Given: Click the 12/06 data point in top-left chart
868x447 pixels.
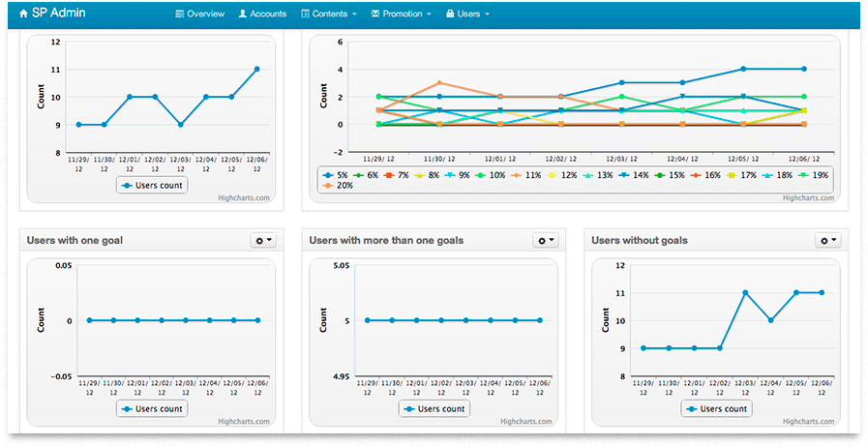Looking at the screenshot, I should tap(256, 70).
